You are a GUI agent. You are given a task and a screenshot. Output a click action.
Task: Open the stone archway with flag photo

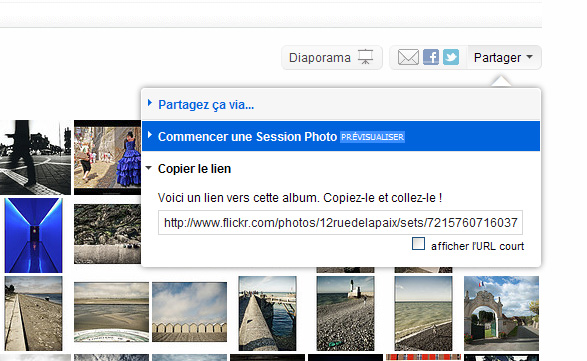pyautogui.click(x=501, y=313)
